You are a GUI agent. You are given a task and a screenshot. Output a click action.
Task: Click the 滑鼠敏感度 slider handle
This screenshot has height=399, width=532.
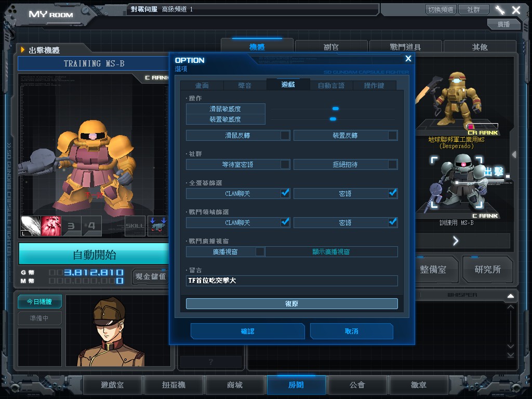(x=336, y=109)
